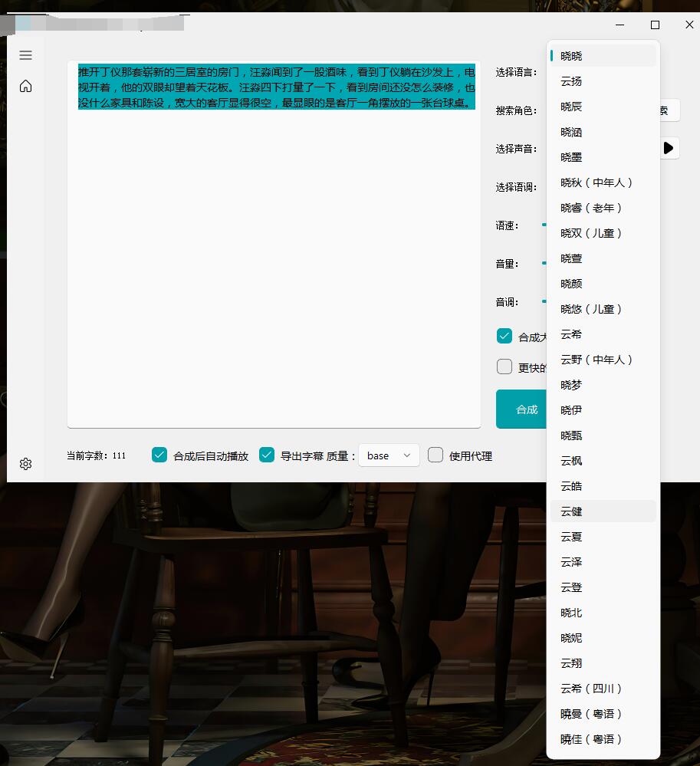Image resolution: width=700 pixels, height=766 pixels.
Task: Minimize the application window
Action: pos(620,25)
